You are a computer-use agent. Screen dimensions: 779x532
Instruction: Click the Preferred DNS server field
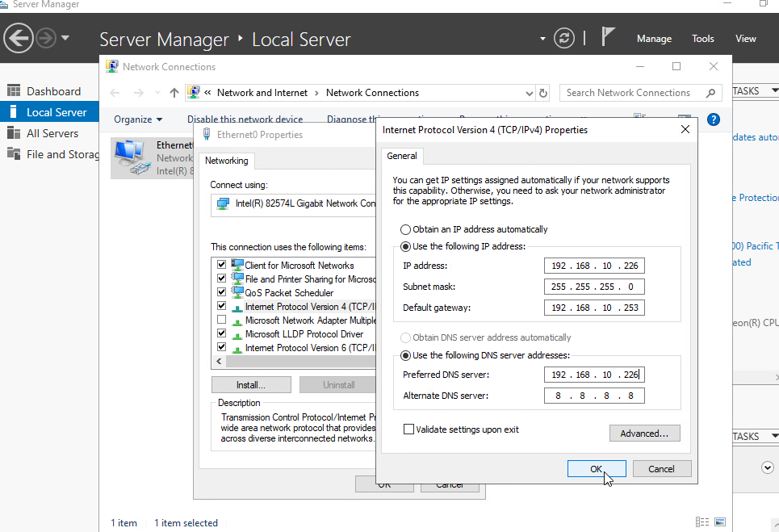coord(594,375)
